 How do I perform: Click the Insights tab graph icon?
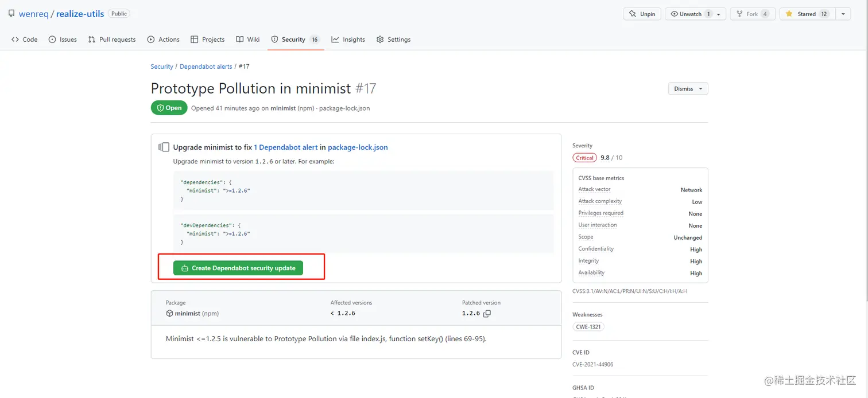tap(335, 40)
